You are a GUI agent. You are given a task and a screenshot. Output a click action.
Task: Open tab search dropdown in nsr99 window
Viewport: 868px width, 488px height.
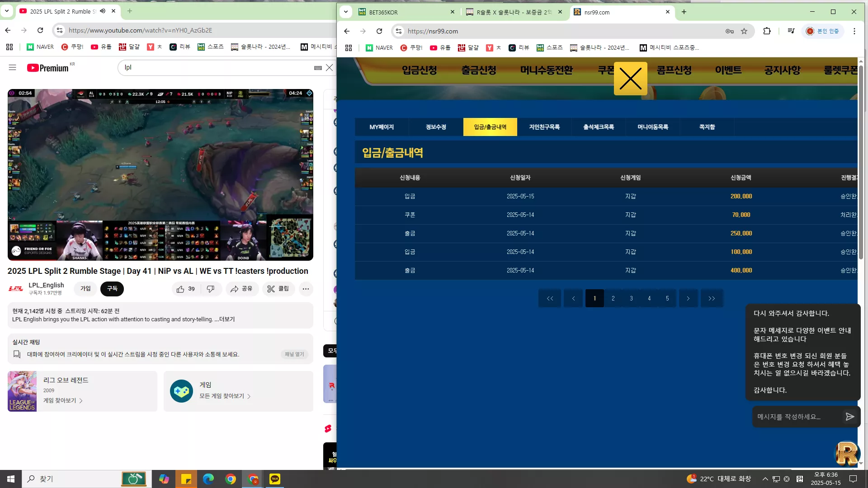pos(346,12)
